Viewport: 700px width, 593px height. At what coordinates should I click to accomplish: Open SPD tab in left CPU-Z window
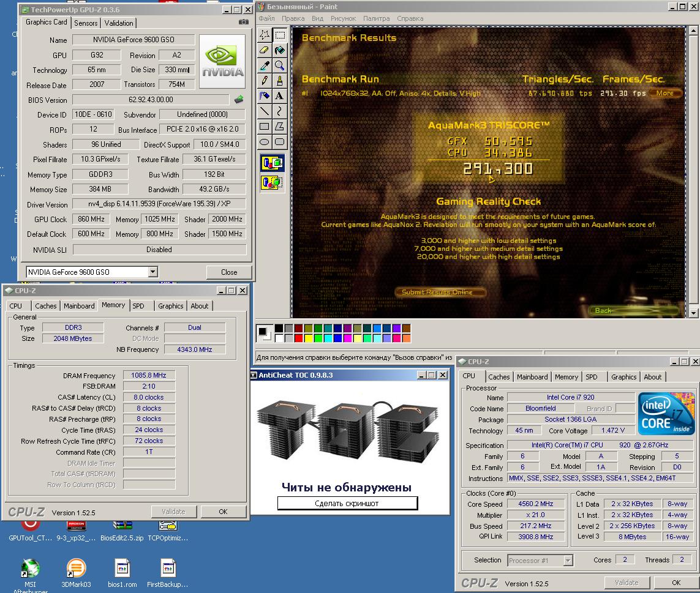click(138, 306)
